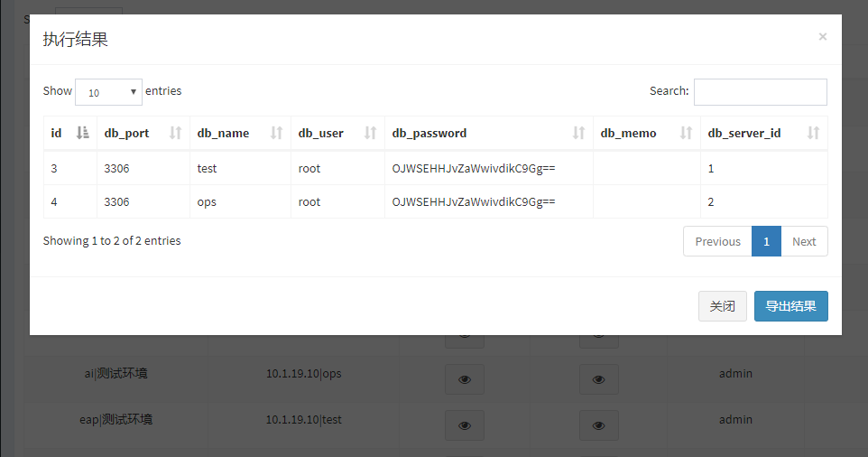Image resolution: width=868 pixels, height=457 pixels.
Task: Select page 1 in pagination
Action: pyautogui.click(x=766, y=241)
